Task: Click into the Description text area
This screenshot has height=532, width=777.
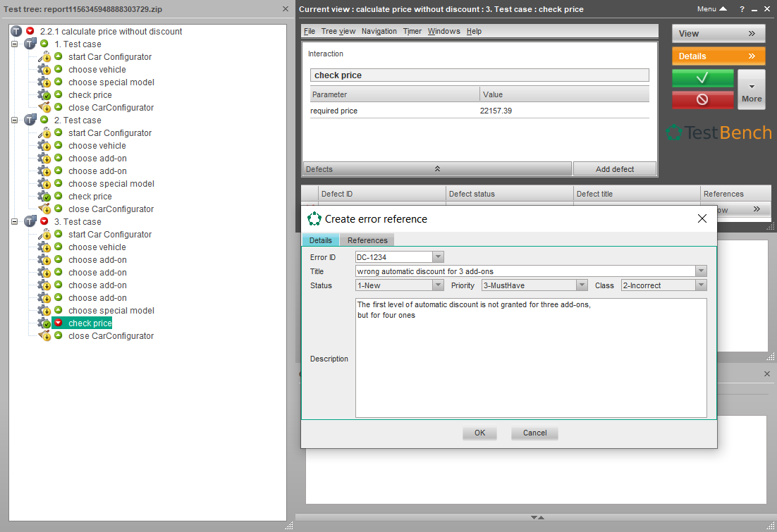Action: pos(531,358)
